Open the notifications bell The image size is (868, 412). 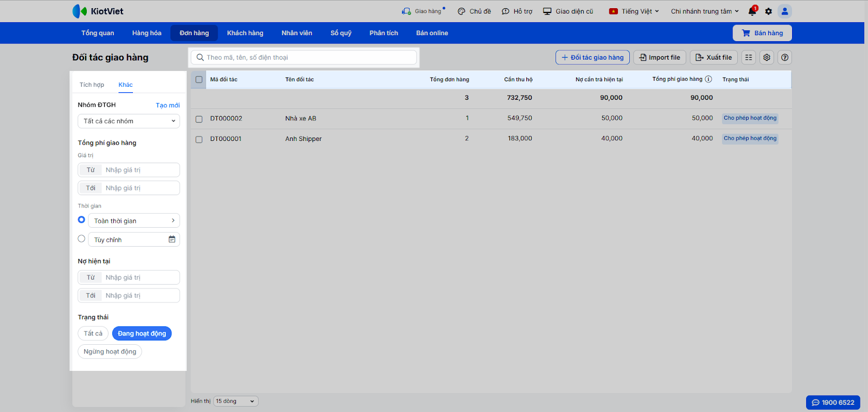tap(752, 11)
